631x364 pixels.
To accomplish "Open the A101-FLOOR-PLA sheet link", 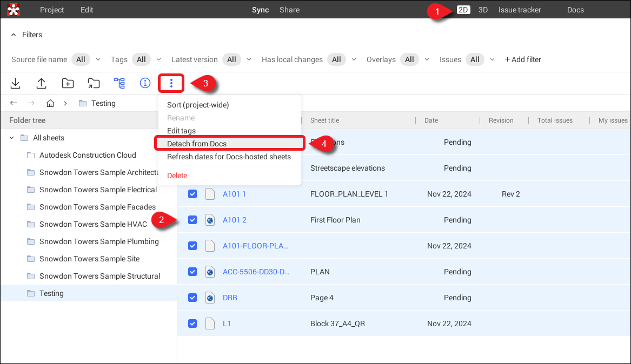I will (256, 246).
